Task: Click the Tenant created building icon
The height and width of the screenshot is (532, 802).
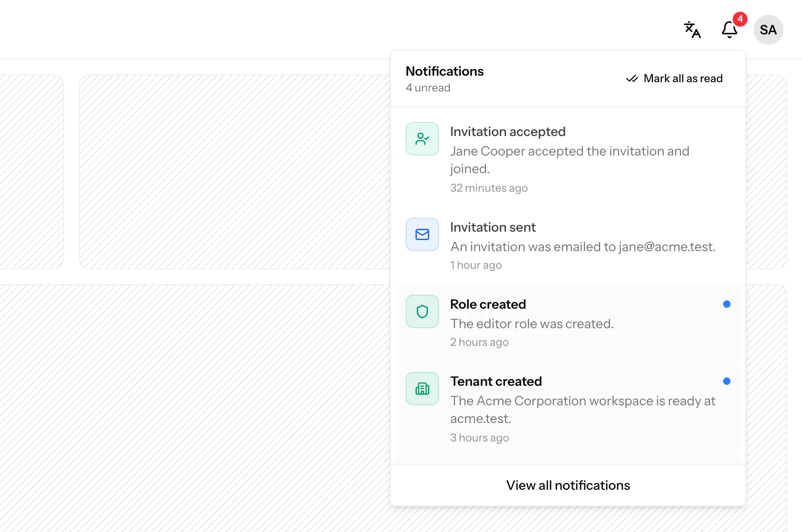Action: coord(422,389)
